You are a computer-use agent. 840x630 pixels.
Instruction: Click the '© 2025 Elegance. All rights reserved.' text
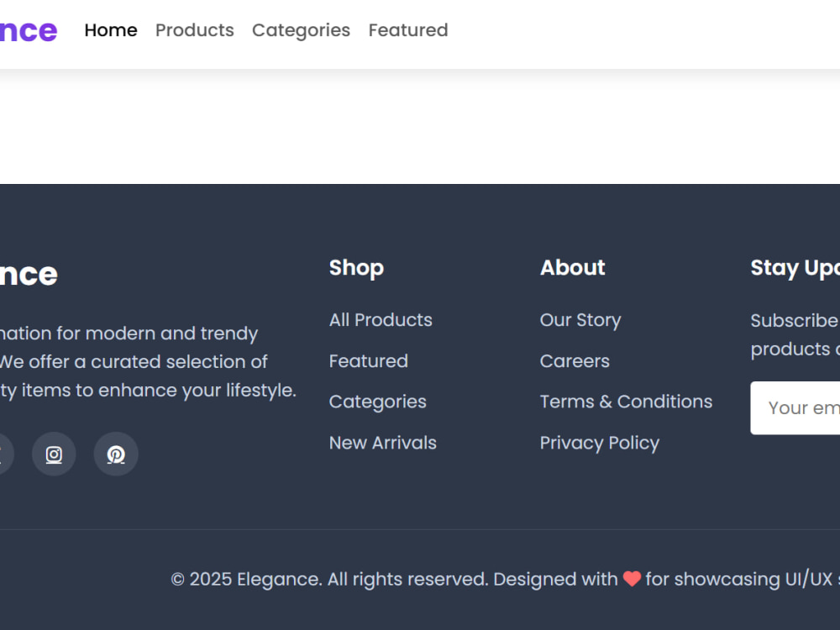(329, 579)
